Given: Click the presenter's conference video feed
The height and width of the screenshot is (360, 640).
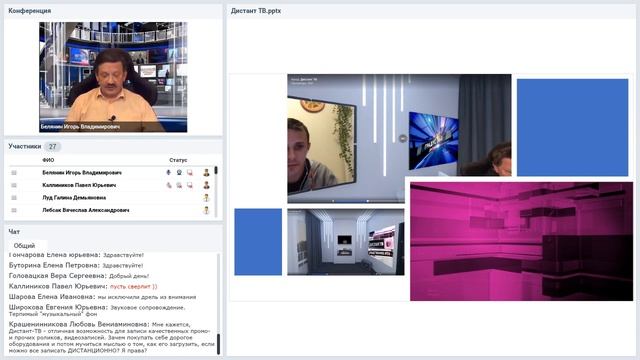Looking at the screenshot, I should pos(113,77).
